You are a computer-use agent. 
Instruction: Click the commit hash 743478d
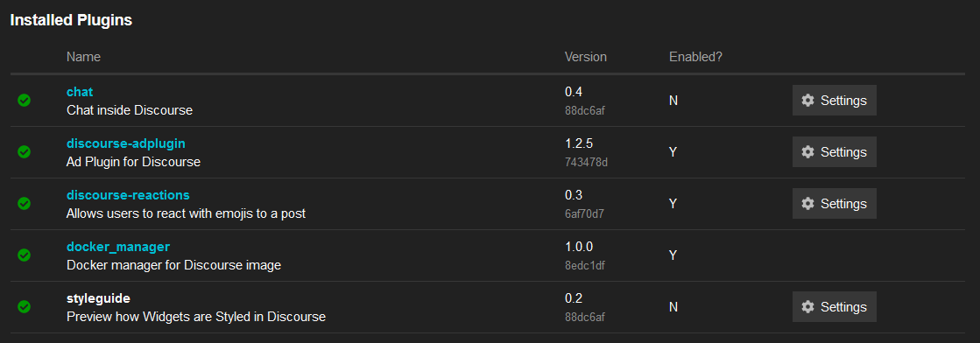[586, 163]
